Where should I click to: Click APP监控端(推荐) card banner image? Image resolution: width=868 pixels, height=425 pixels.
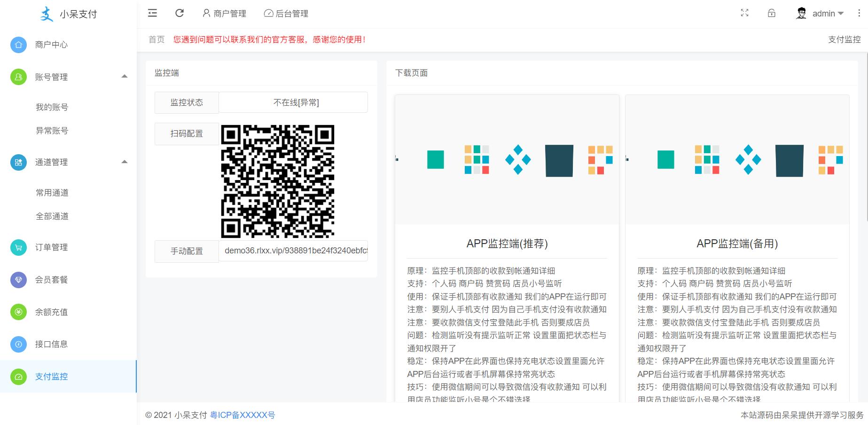[x=507, y=160]
